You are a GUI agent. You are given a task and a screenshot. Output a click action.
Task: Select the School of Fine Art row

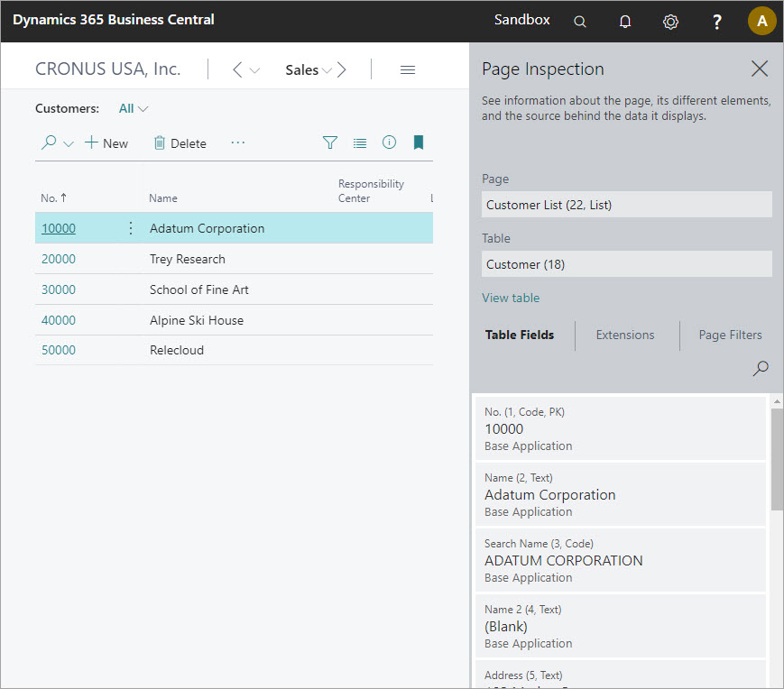(234, 289)
